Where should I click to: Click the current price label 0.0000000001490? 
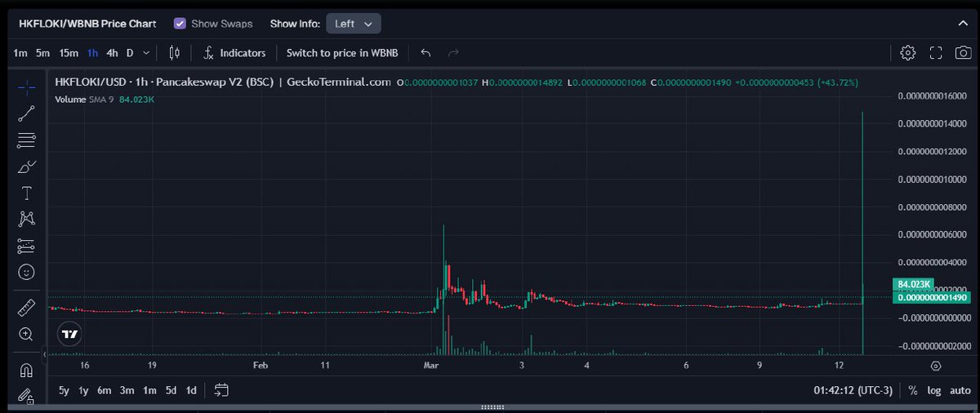(931, 297)
